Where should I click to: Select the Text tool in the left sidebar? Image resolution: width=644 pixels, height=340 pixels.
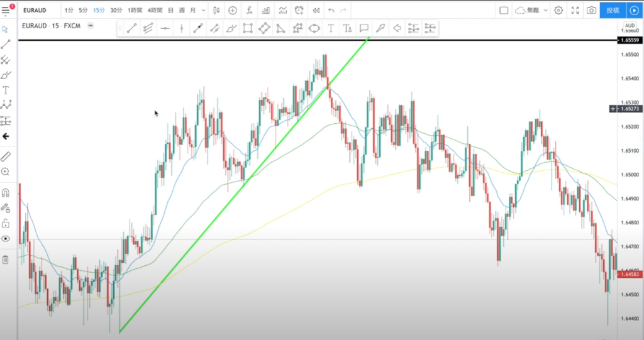[6, 90]
